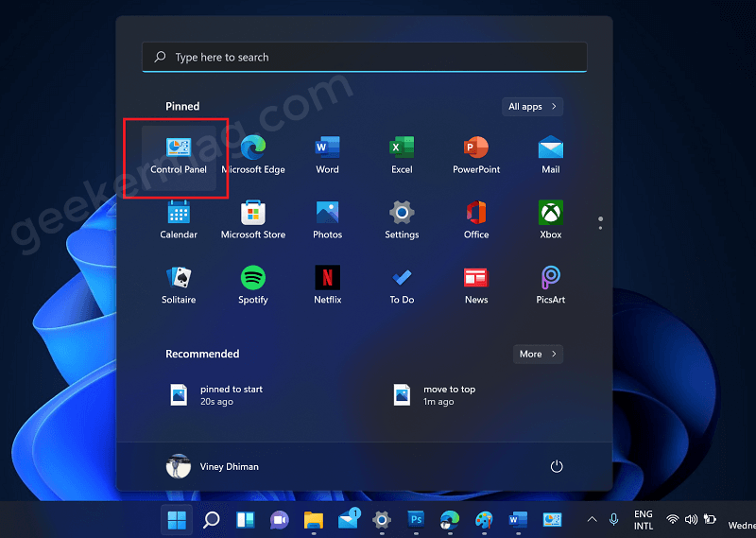Screen dimensions: 756x538
Task: Open the Viney Dhiman user account menu
Action: [x=213, y=466]
